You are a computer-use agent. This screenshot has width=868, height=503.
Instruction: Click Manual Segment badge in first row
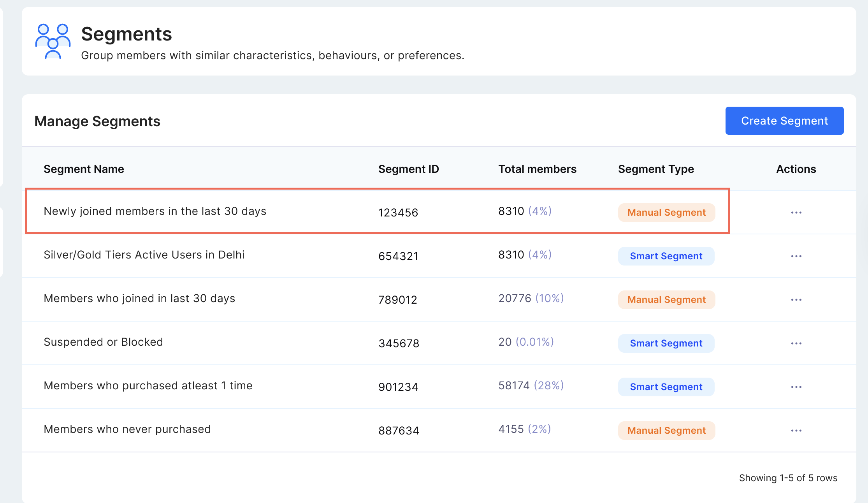(666, 213)
